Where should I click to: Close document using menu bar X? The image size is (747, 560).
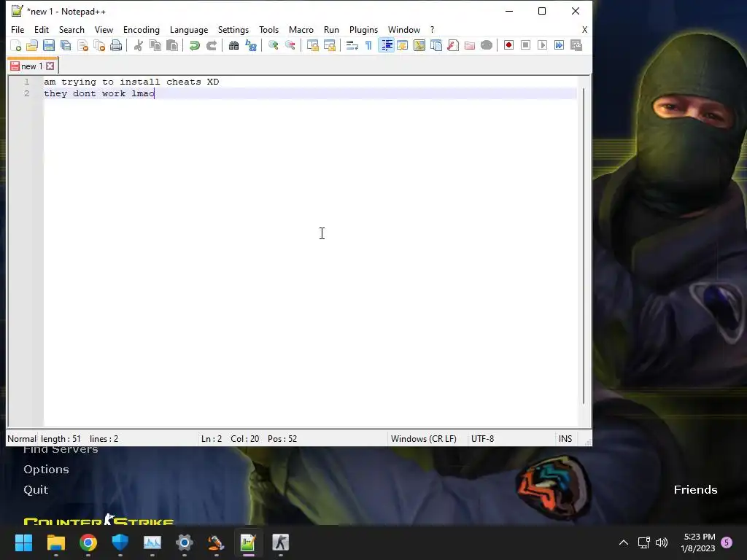pos(584,29)
